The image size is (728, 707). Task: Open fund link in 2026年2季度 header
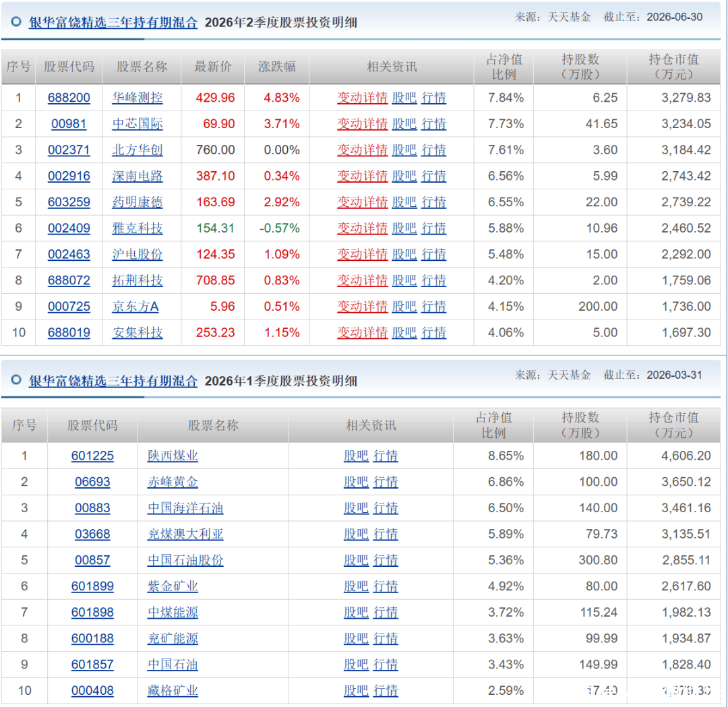[x=113, y=22]
